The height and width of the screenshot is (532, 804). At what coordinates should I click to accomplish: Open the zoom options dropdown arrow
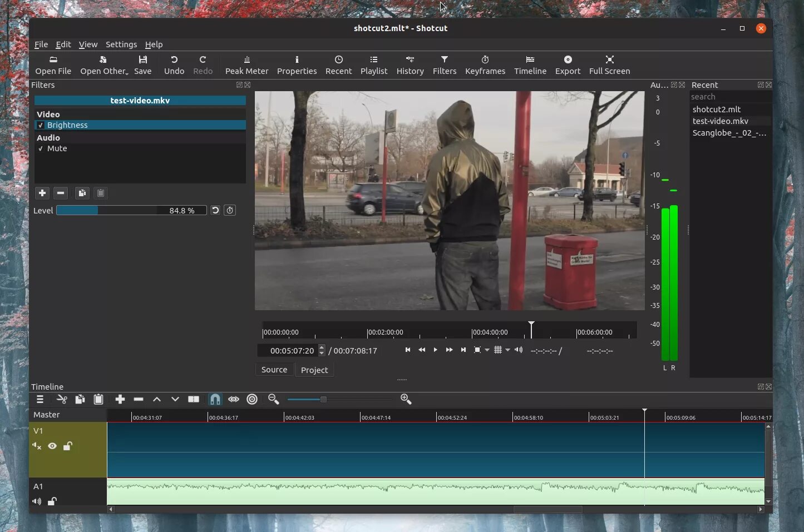coord(487,350)
